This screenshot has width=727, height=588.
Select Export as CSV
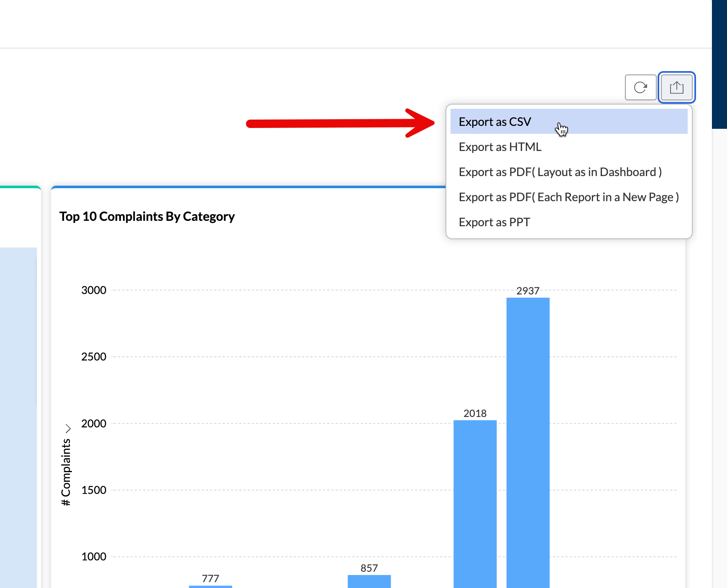495,121
